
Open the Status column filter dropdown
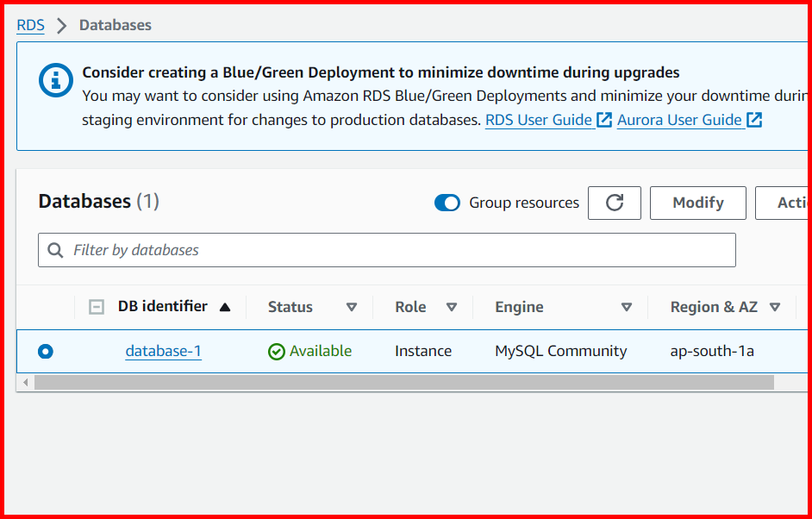(x=352, y=307)
